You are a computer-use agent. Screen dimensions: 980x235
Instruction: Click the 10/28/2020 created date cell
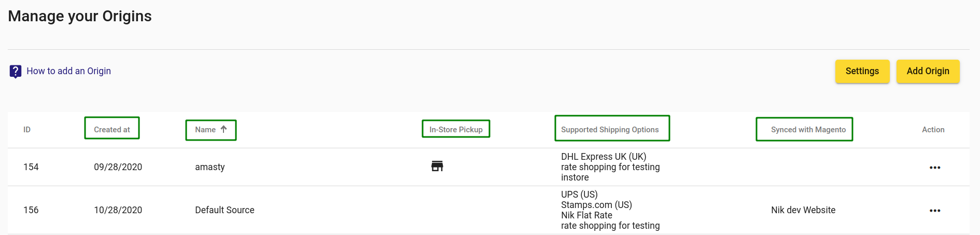(118, 210)
